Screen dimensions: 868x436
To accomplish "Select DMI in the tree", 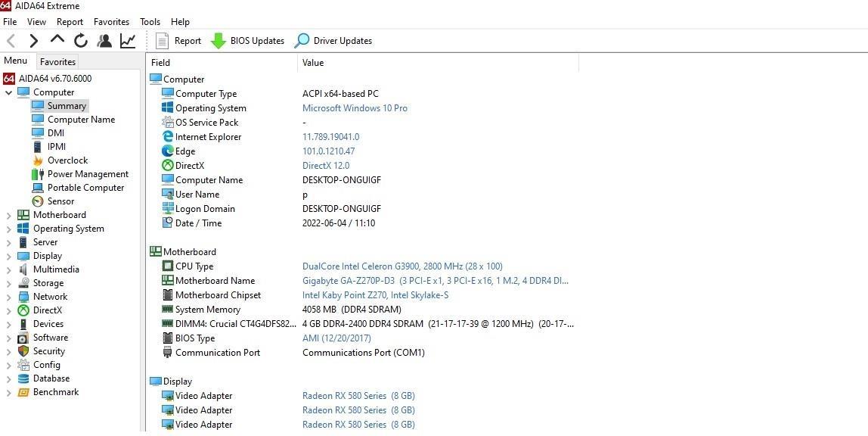I will pyautogui.click(x=56, y=133).
